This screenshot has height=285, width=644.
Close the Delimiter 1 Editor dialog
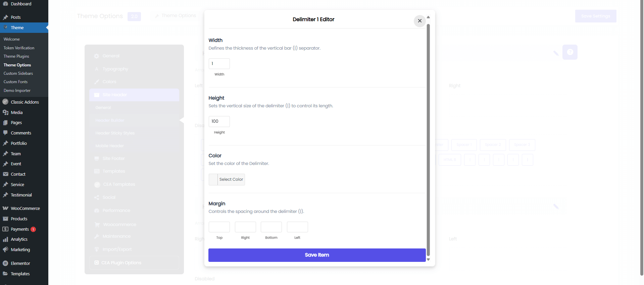tap(419, 21)
